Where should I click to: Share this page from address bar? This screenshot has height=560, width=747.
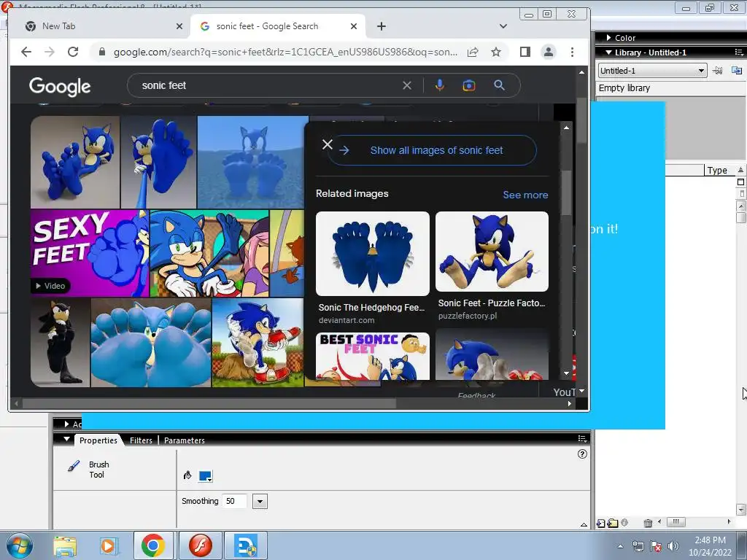coord(473,52)
